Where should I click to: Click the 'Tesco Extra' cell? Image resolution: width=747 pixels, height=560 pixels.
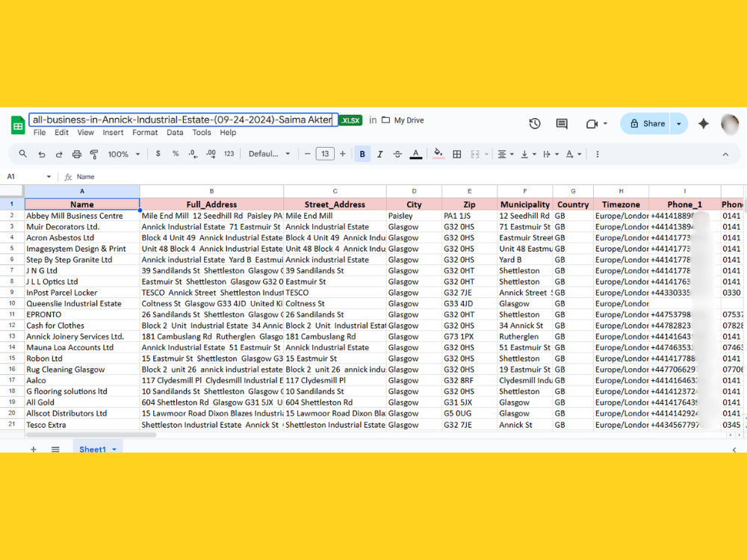click(x=82, y=424)
